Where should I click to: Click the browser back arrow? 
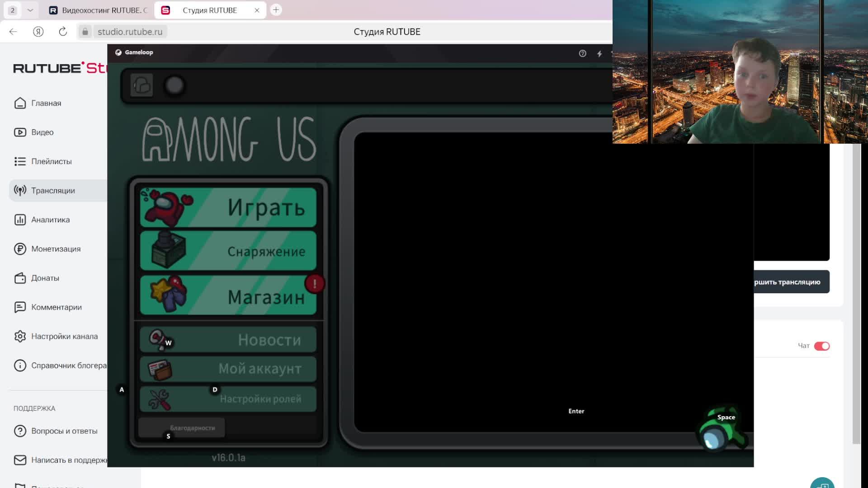pyautogui.click(x=13, y=32)
